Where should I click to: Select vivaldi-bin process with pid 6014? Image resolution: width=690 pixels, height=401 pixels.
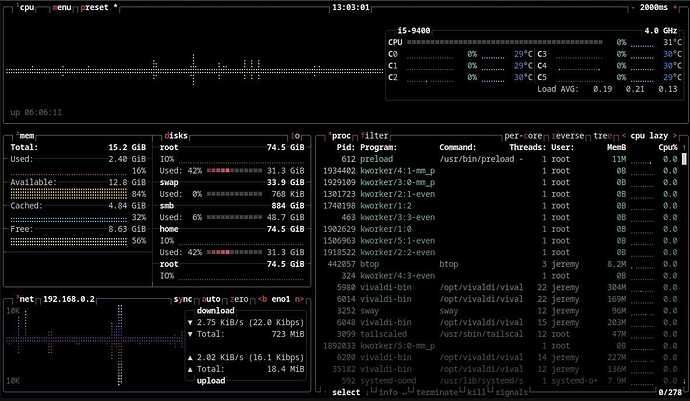click(500, 299)
